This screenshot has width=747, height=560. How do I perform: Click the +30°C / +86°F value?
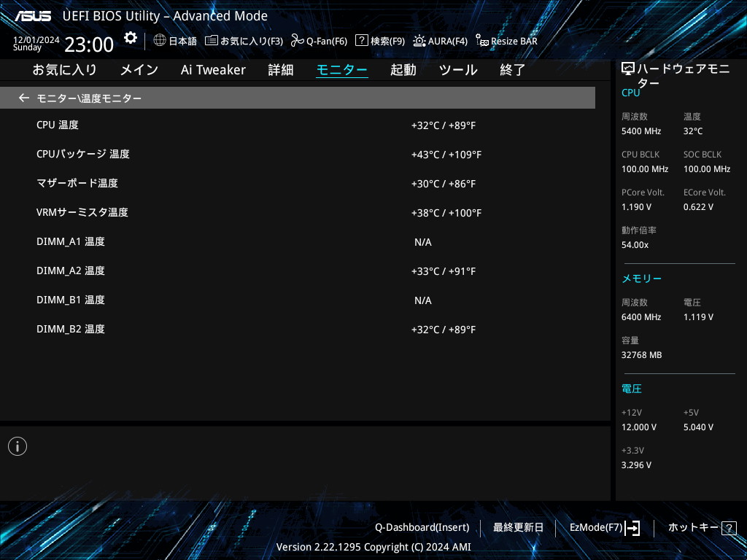click(x=444, y=184)
